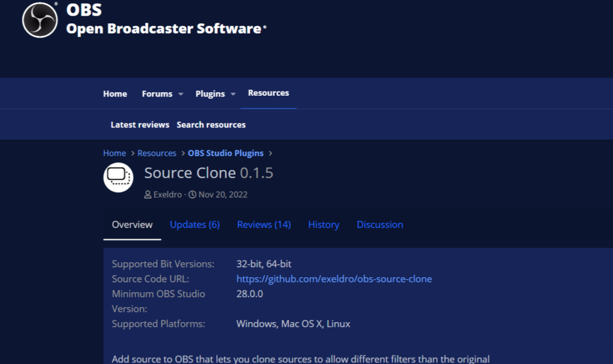This screenshot has height=364, width=613.
Task: Click the 32-bit, 64-bit value
Action: (x=264, y=264)
